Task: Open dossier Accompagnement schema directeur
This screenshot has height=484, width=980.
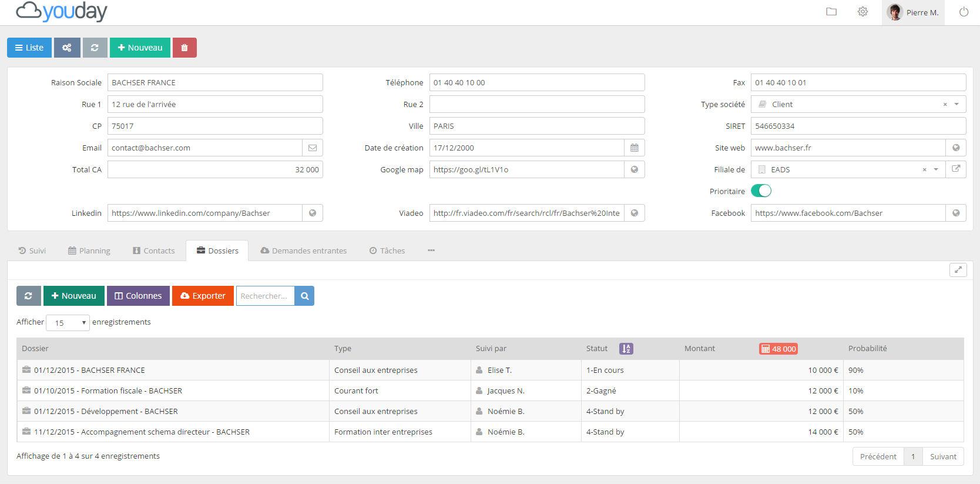Action: click(142, 432)
